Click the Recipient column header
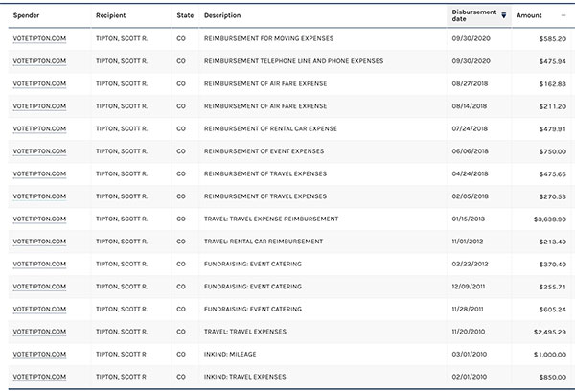Viewport: 575px width, 392px height. (112, 15)
